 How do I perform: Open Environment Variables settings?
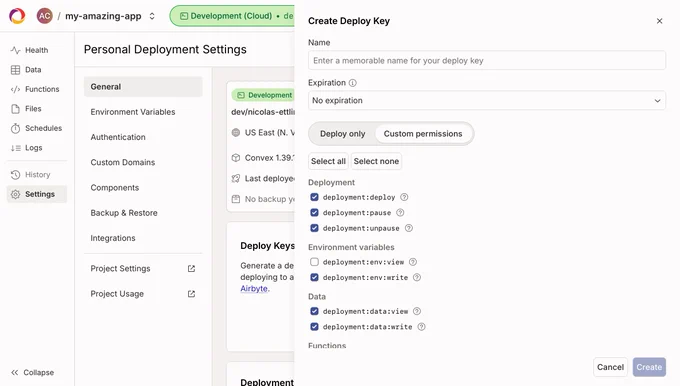click(143, 112)
